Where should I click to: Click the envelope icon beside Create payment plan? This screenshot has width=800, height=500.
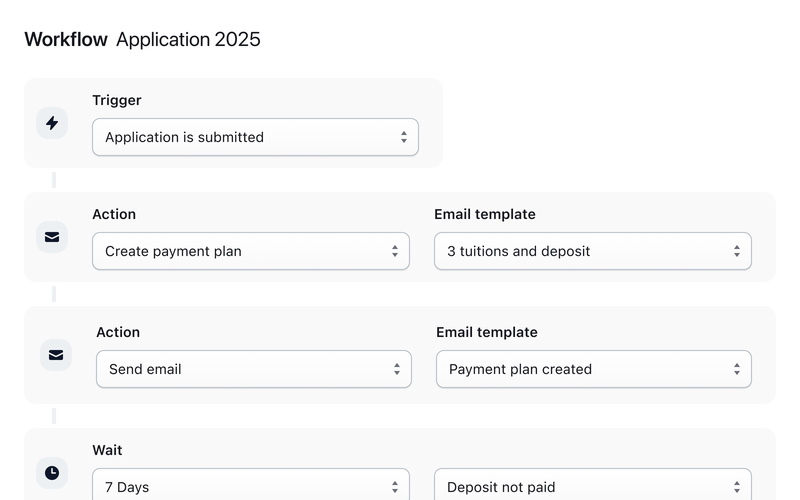52,237
